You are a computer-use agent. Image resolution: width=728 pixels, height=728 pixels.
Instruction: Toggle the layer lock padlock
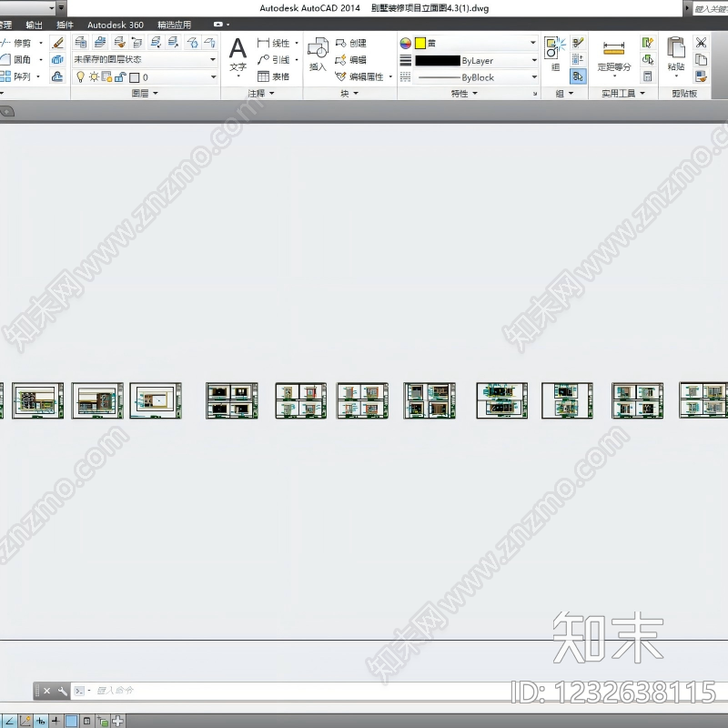(x=120, y=77)
